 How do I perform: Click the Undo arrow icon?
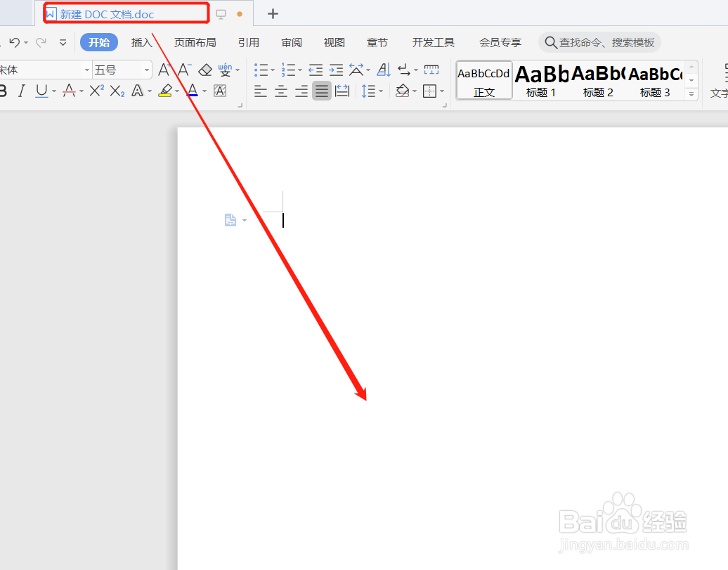tap(14, 43)
